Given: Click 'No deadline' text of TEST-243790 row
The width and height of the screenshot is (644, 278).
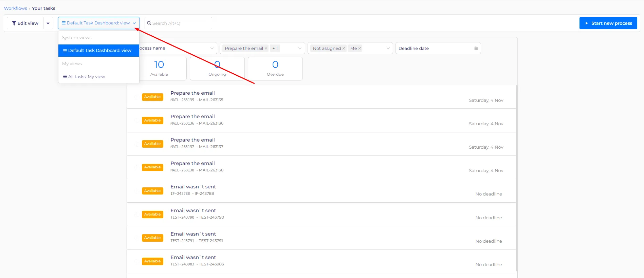Looking at the screenshot, I should (489, 218).
